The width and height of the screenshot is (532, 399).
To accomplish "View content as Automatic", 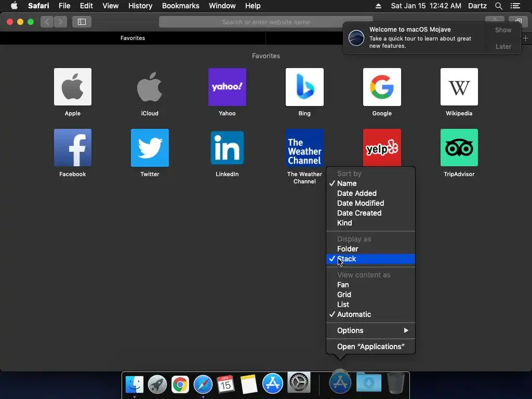I will pyautogui.click(x=370, y=314).
